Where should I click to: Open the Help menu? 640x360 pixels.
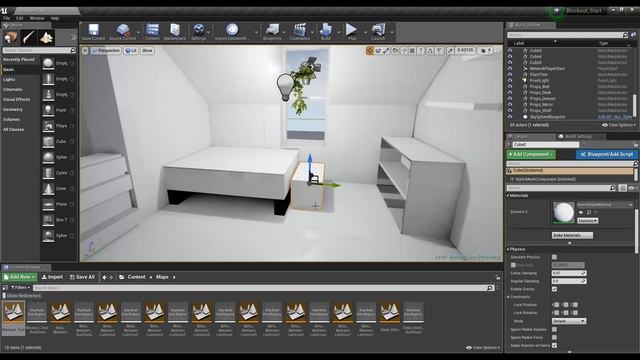click(55, 18)
